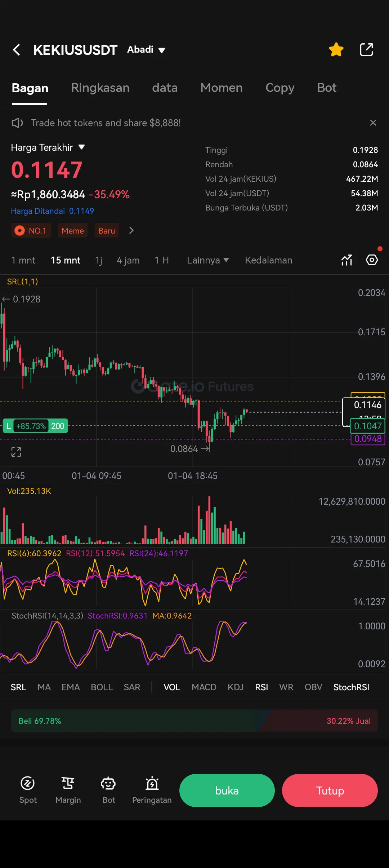Screen dimensions: 389x868
Task: Open the Momen tab
Action: (x=222, y=88)
